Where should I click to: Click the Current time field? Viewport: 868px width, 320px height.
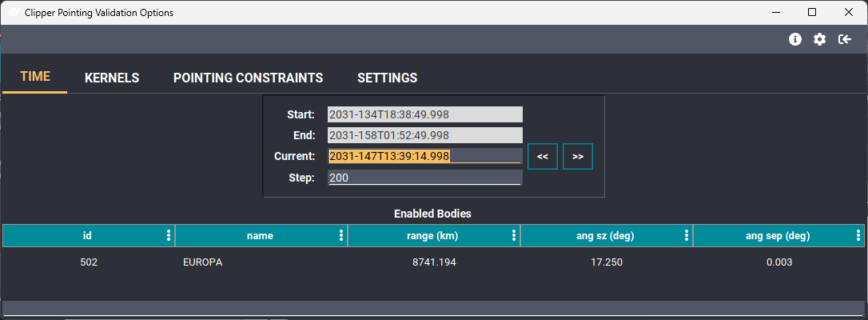(424, 156)
